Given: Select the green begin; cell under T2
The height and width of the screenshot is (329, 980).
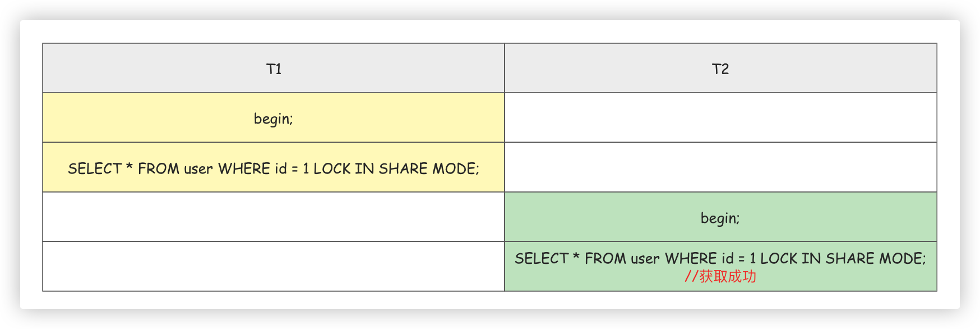Looking at the screenshot, I should pyautogui.click(x=720, y=217).
